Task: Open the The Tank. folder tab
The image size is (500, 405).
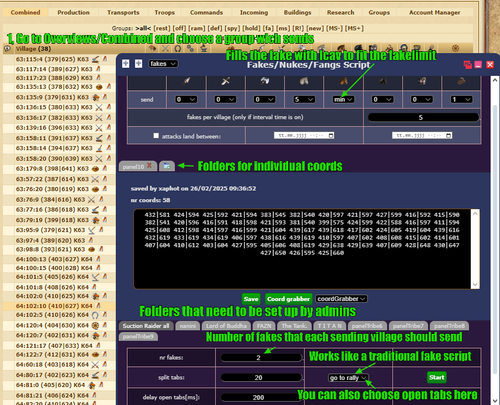Action: pyautogui.click(x=295, y=326)
